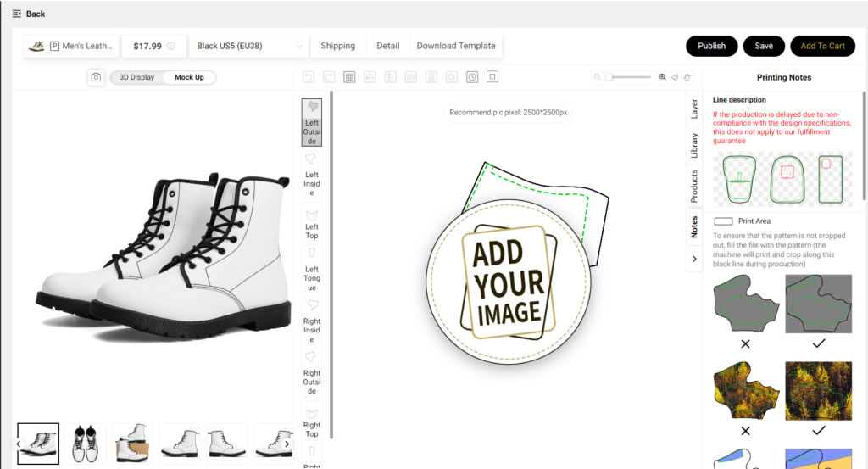Open the Layer side tab
The width and height of the screenshot is (868, 469).
coord(694,109)
